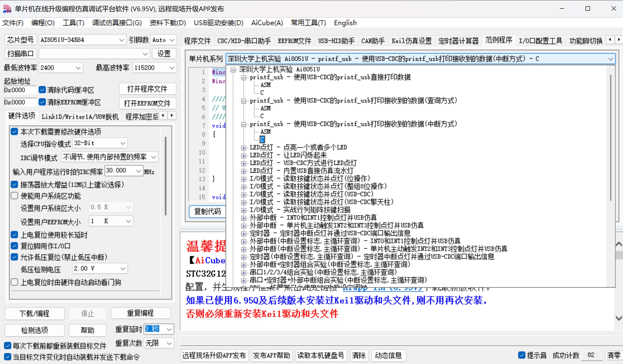Expand 定时器中断点灯并通过USB-CDC端口输出信息 node

tap(244, 234)
